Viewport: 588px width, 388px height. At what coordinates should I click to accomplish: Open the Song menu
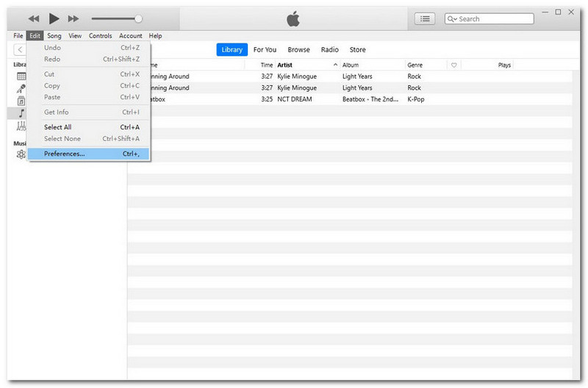click(x=54, y=35)
